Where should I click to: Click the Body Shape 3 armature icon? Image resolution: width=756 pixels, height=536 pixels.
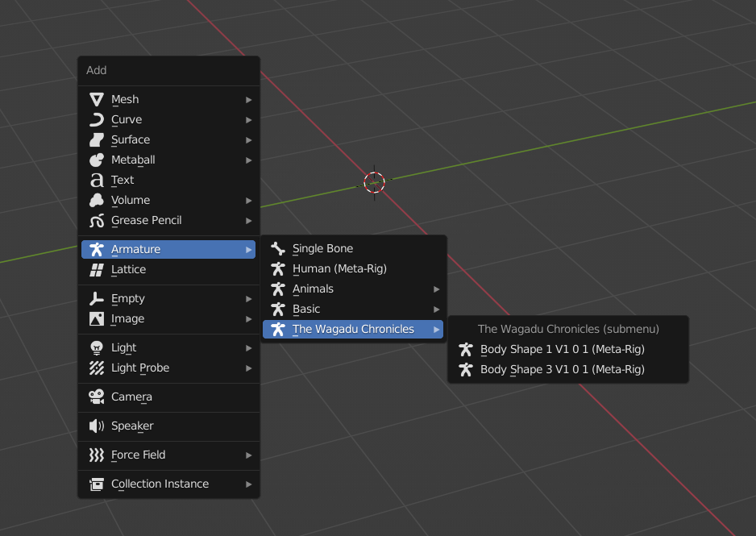pos(466,370)
